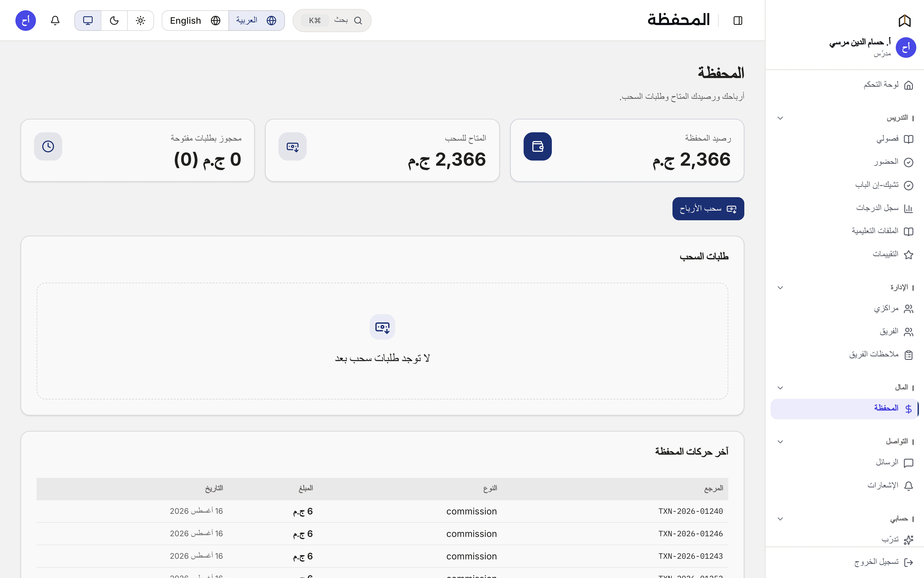
Task: Click the available-for-withdrawal card icon
Action: pyautogui.click(x=292, y=146)
